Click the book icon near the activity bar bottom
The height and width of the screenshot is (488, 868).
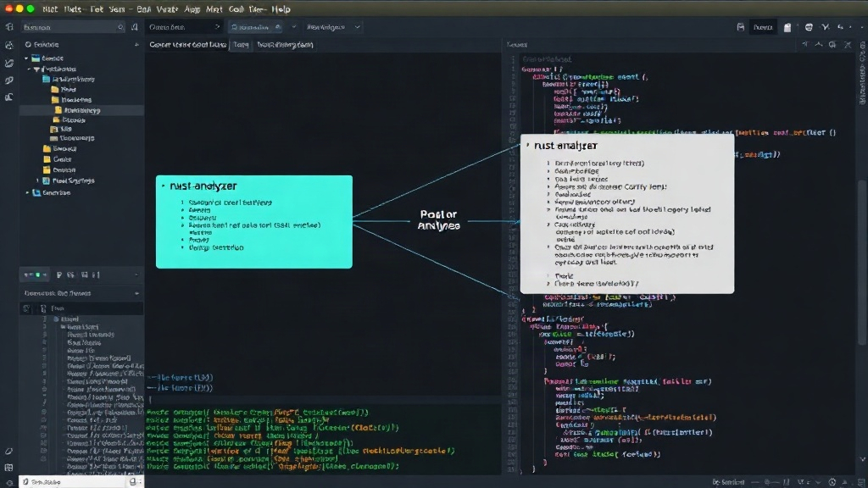coord(9,468)
